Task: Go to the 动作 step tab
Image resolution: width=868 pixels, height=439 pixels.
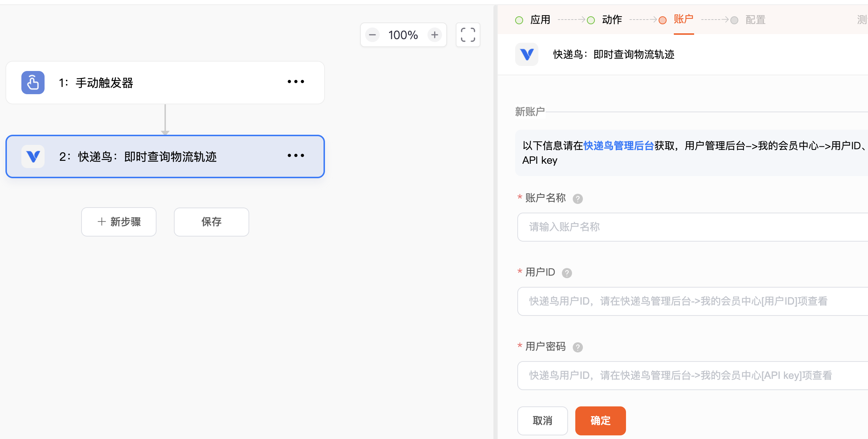Action: tap(612, 20)
